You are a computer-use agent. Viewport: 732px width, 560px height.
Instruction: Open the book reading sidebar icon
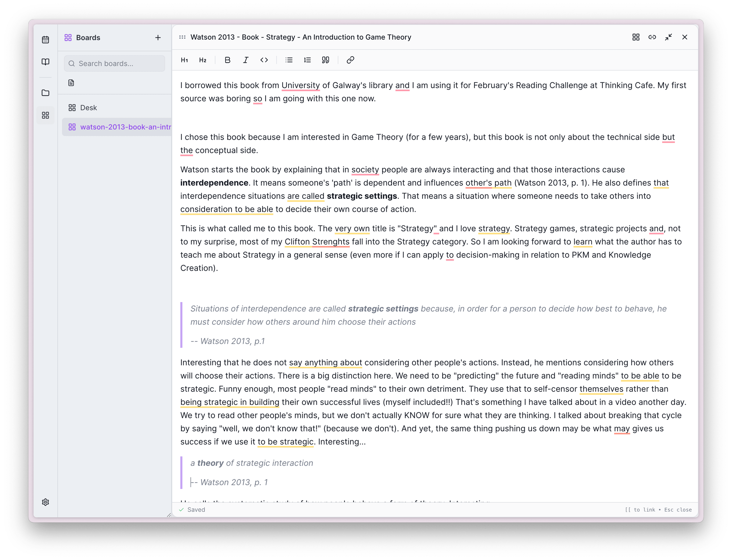(46, 62)
